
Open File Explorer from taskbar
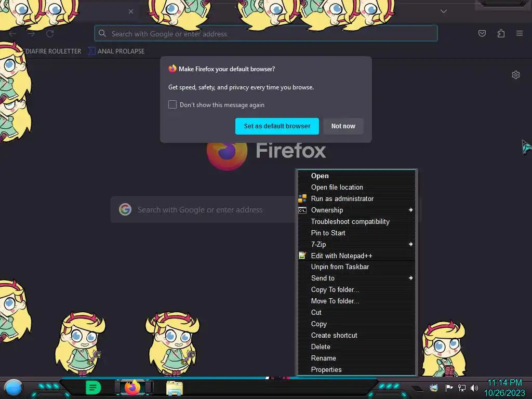coord(175,388)
